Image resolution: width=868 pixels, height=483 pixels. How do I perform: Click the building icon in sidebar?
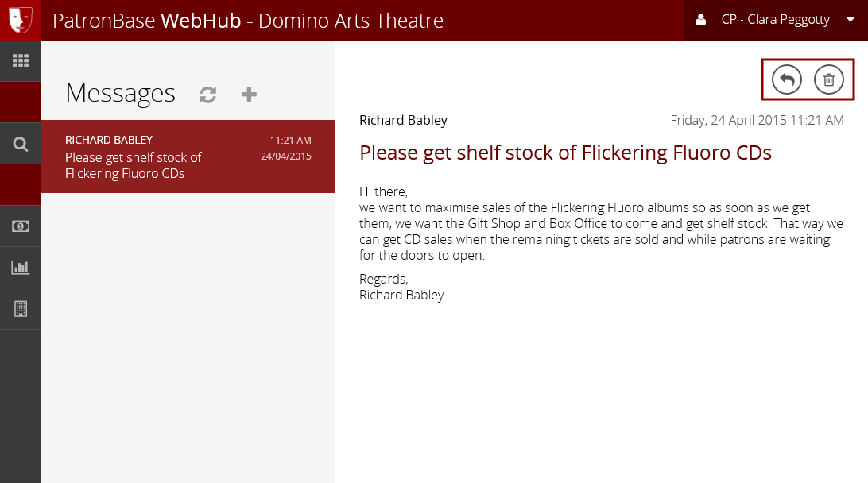(x=21, y=309)
